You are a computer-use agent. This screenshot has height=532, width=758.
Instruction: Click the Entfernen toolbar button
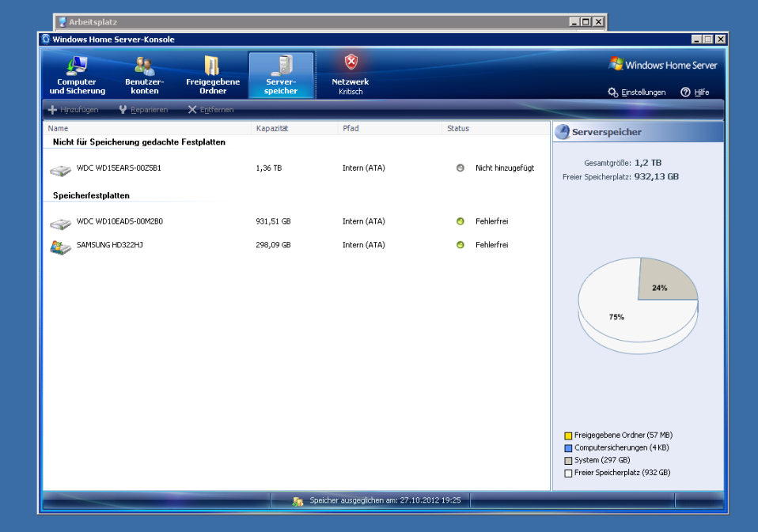pyautogui.click(x=210, y=110)
